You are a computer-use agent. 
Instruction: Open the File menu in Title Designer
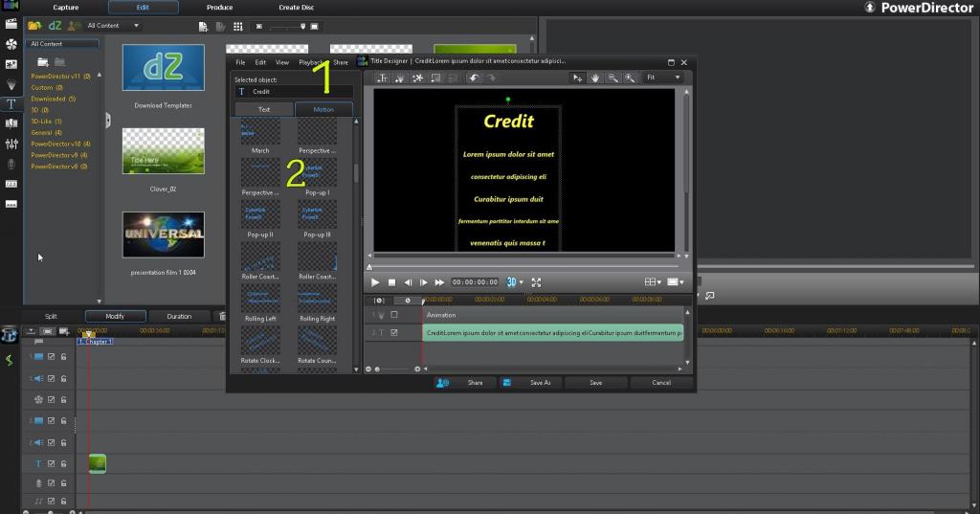(x=240, y=62)
